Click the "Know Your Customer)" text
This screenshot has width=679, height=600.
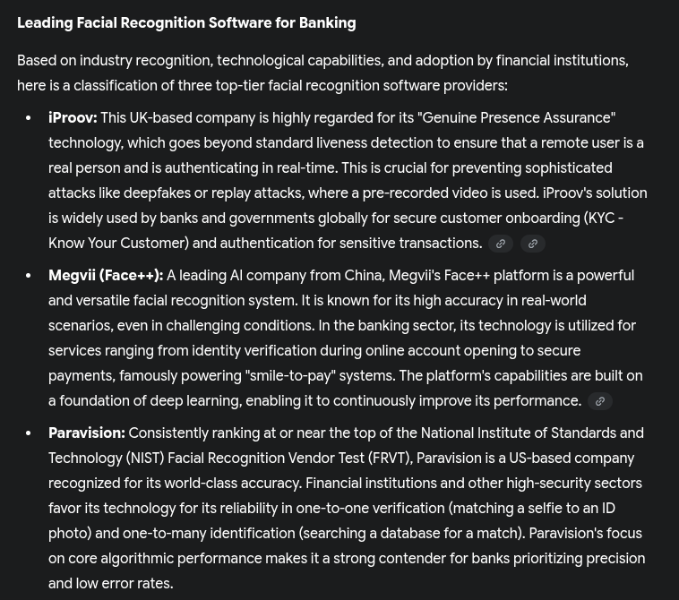(116, 243)
